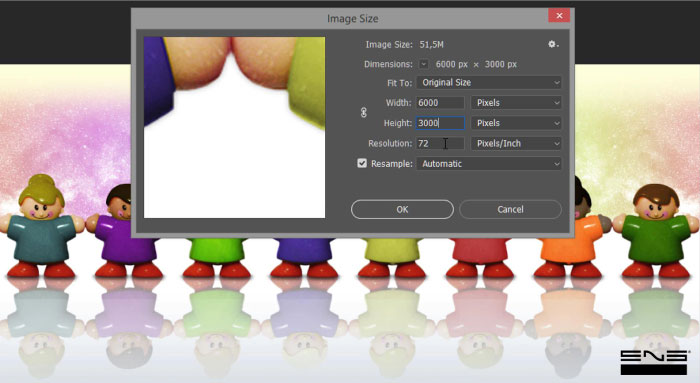Click the ENS logo watermark
Screen dimensions: 700x383
pos(654,362)
